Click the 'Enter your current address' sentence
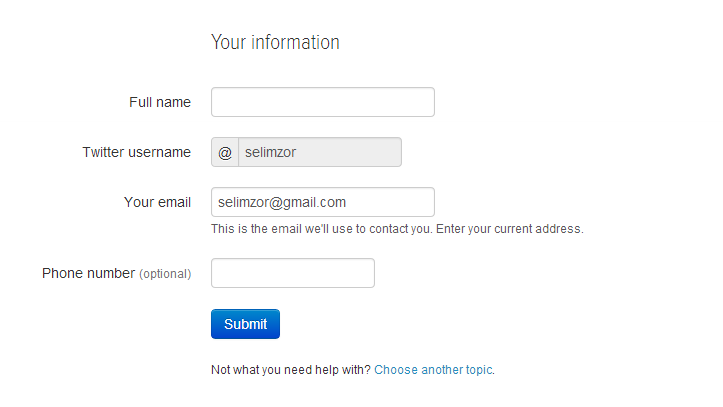 tap(507, 229)
